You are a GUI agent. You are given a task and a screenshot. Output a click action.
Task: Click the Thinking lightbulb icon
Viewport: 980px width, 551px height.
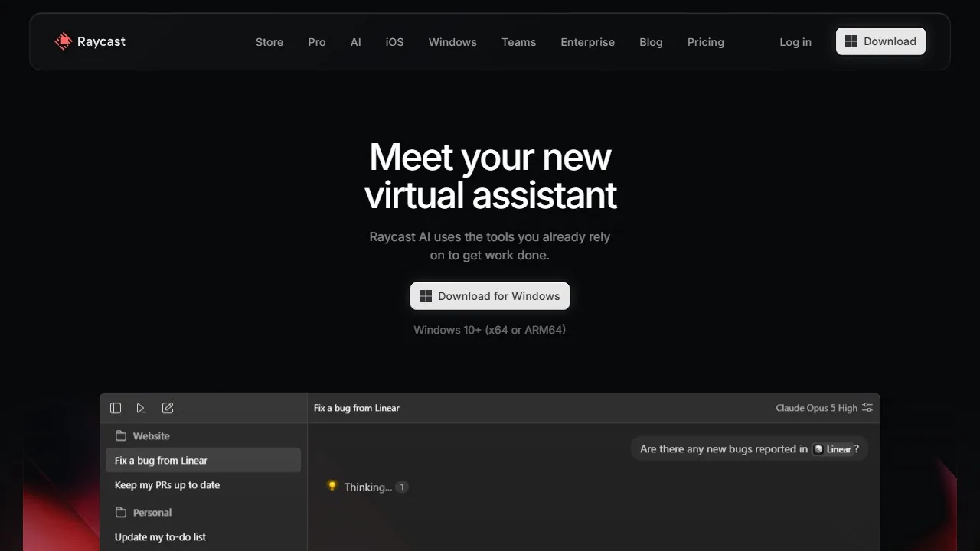[x=332, y=486]
